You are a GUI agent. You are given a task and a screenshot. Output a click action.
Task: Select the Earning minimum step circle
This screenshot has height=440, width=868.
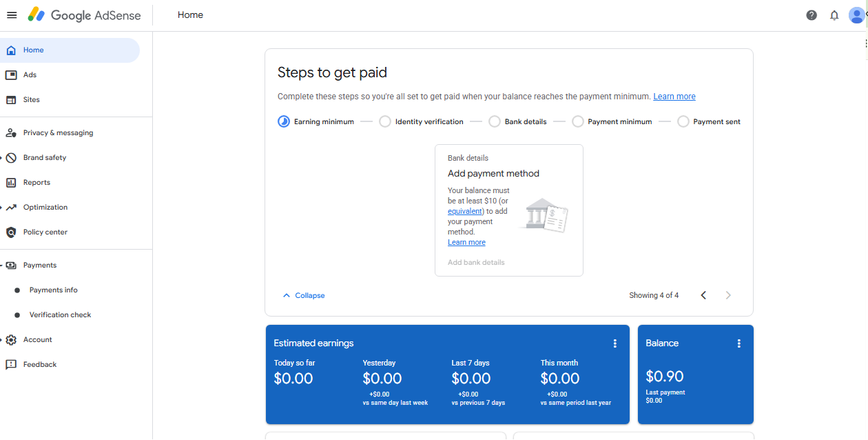(284, 121)
